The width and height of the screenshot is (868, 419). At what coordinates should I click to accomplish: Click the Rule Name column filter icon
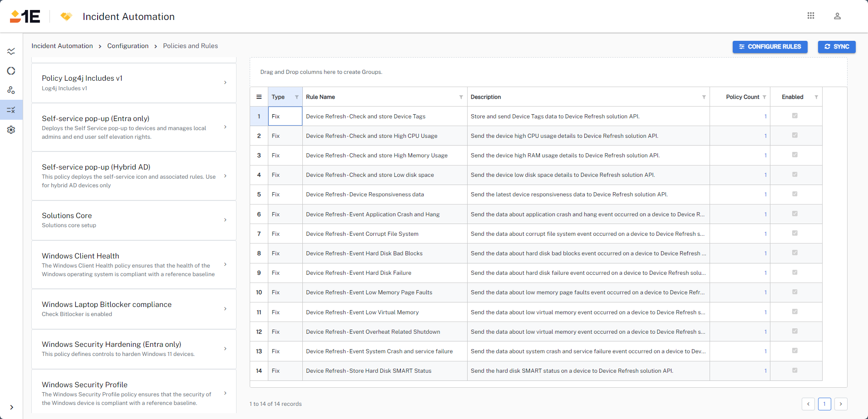tap(461, 97)
